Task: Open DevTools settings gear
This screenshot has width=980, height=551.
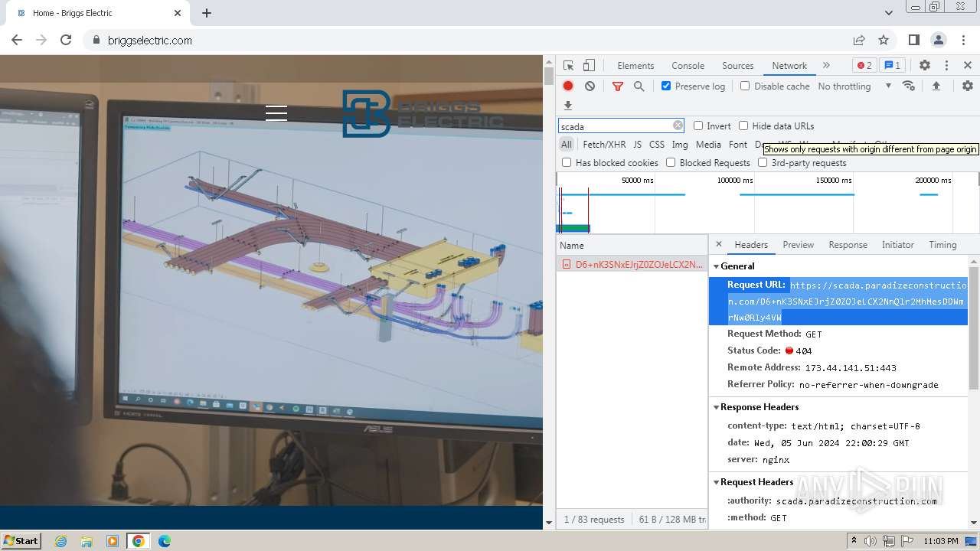Action: (925, 66)
